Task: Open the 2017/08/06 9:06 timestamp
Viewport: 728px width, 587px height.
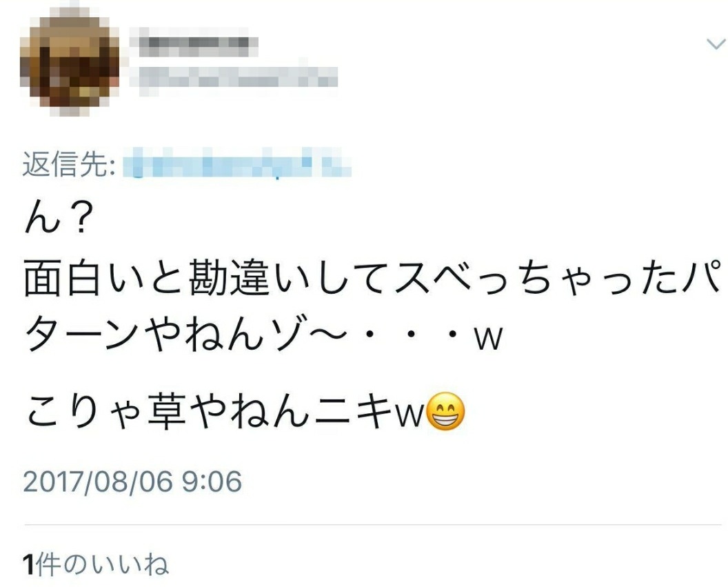Action: [x=132, y=481]
